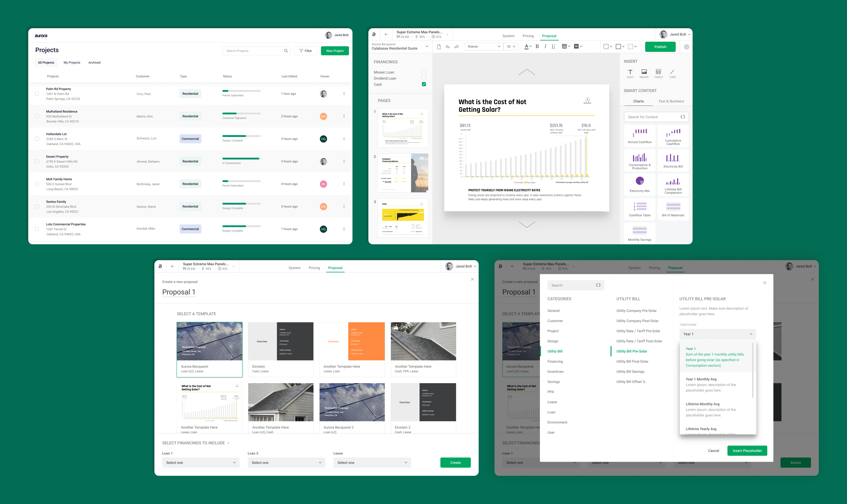
Task: Switch to the Archived tab
Action: click(x=94, y=62)
